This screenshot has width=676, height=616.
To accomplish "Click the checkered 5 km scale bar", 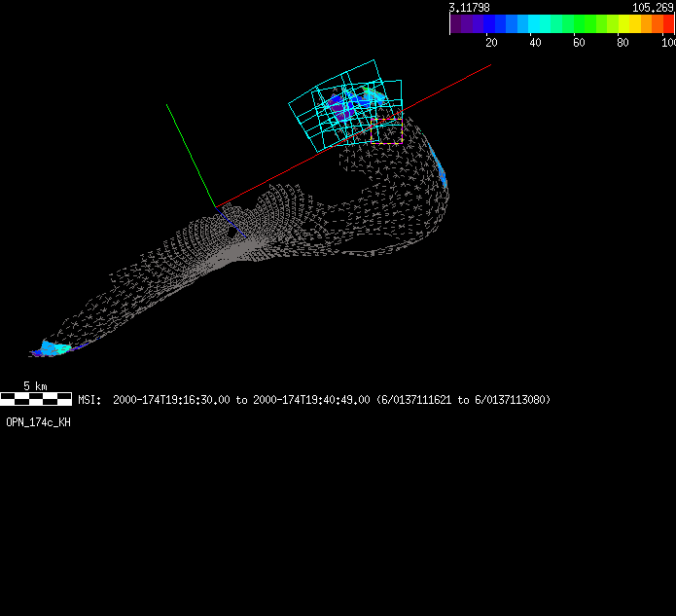I will pos(36,398).
